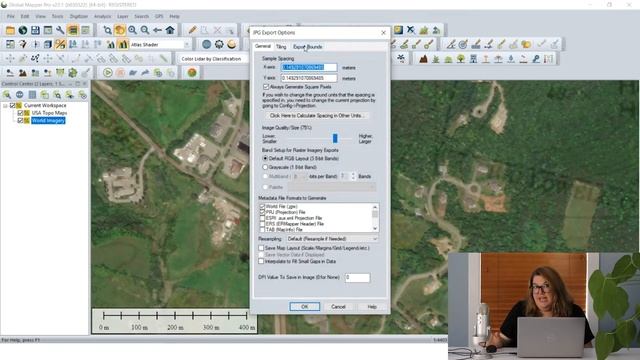640x360 pixels.
Task: Click the key icon in right toolbar
Action: point(536,59)
